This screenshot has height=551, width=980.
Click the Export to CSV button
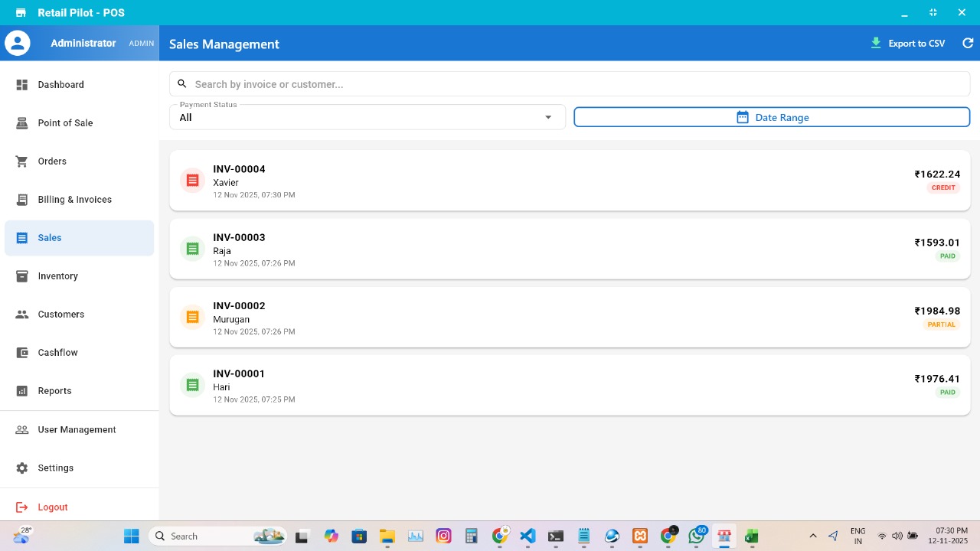(908, 44)
